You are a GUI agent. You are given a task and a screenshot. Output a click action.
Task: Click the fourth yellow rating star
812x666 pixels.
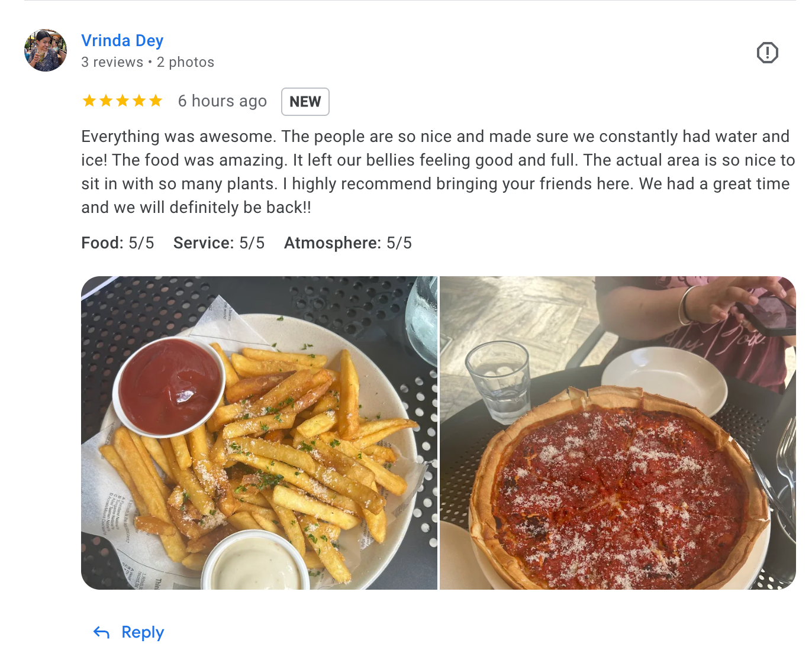[x=139, y=101]
